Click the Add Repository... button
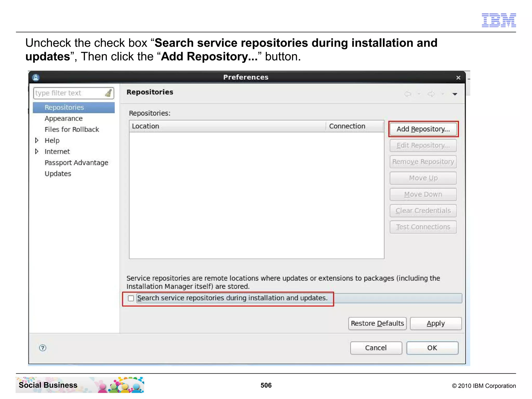 (x=423, y=129)
